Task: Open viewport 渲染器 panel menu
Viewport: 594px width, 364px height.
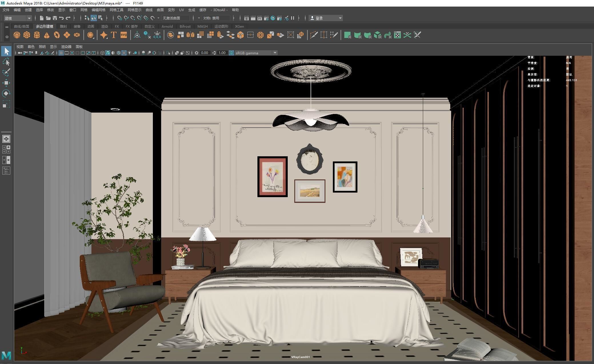Action: [66, 47]
